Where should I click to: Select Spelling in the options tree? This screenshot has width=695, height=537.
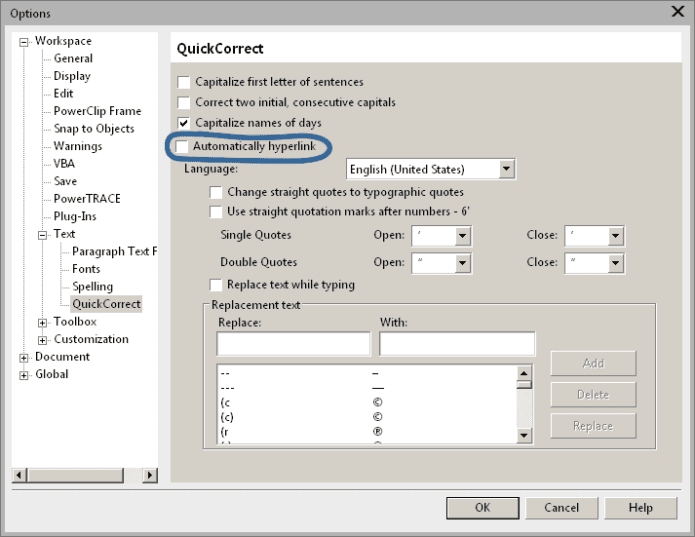point(93,287)
